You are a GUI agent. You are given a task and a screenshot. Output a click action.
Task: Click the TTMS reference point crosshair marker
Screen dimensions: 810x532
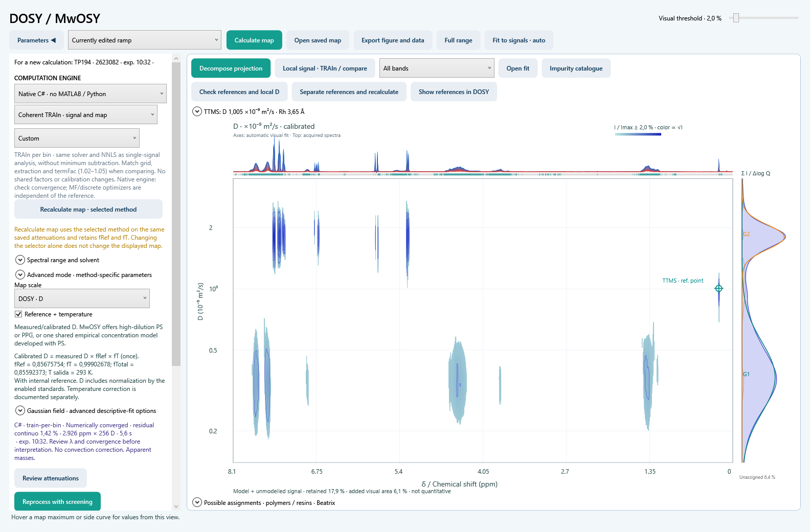[x=718, y=288]
